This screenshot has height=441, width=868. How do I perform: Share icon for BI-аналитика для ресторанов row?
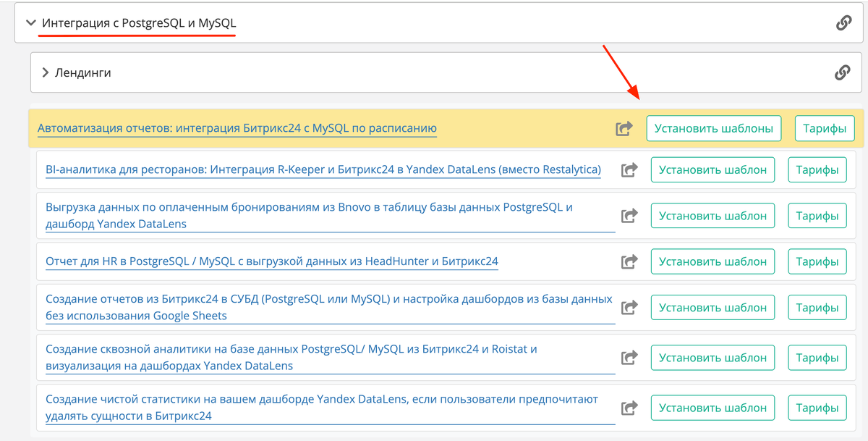click(629, 171)
